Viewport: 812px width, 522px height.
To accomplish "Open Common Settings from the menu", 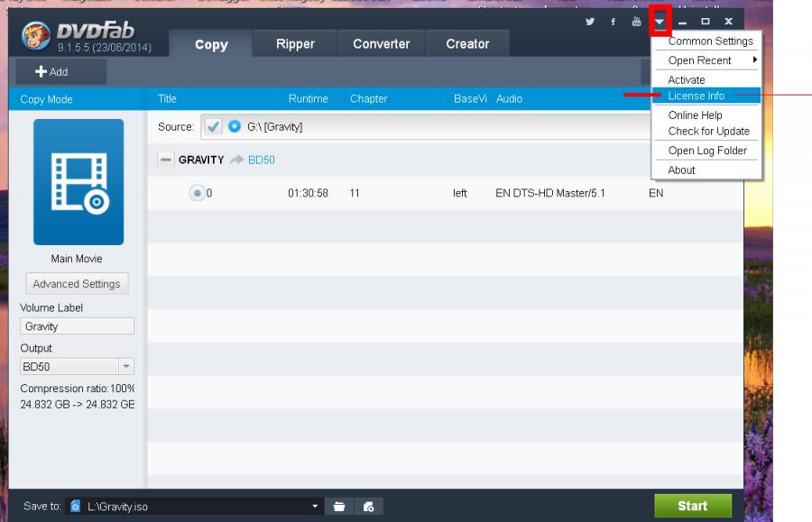I will (706, 41).
